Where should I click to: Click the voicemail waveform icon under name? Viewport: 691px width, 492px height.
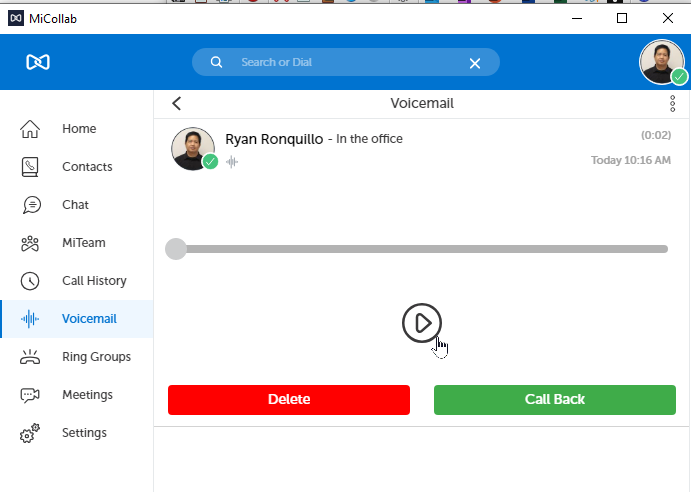pos(232,161)
